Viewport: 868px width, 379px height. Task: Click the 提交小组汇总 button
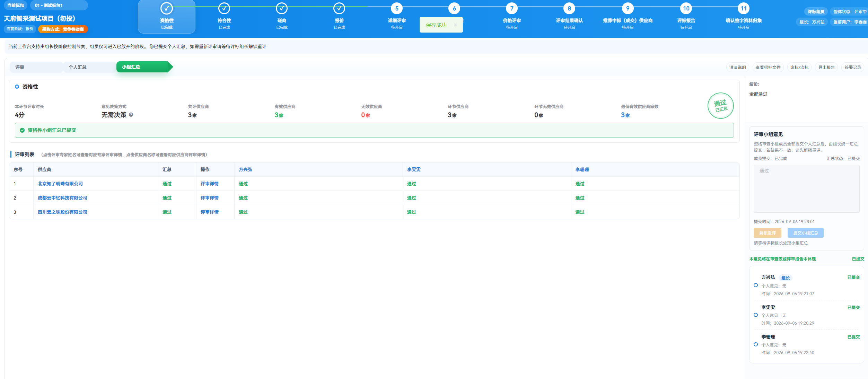tap(806, 233)
